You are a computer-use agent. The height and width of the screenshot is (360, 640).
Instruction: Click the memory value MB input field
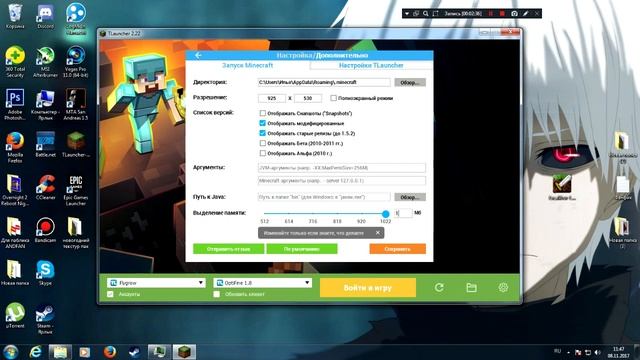click(x=403, y=213)
